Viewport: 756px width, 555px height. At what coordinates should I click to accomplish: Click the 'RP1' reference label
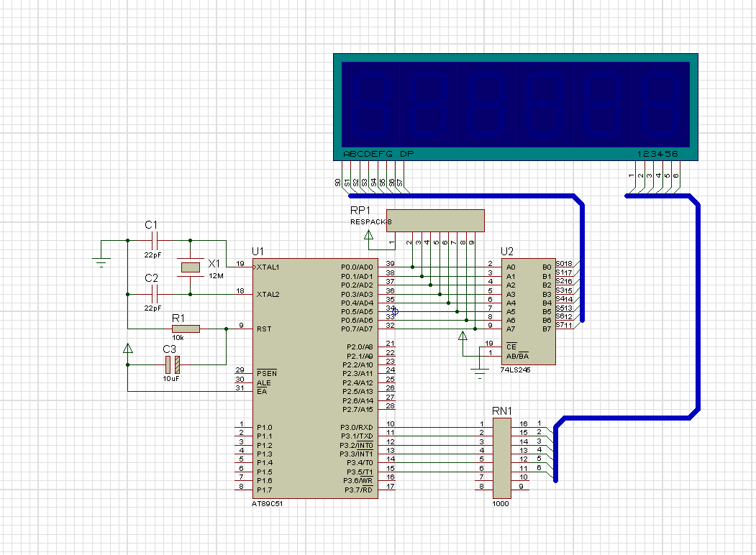pos(360,211)
